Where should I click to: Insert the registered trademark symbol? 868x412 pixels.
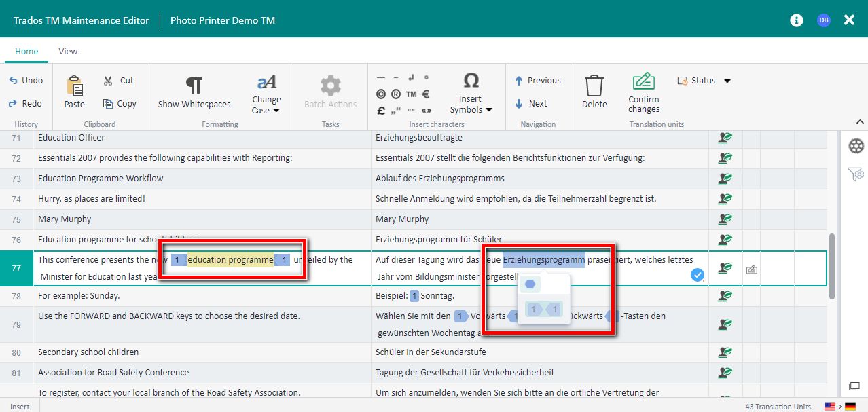pos(397,94)
